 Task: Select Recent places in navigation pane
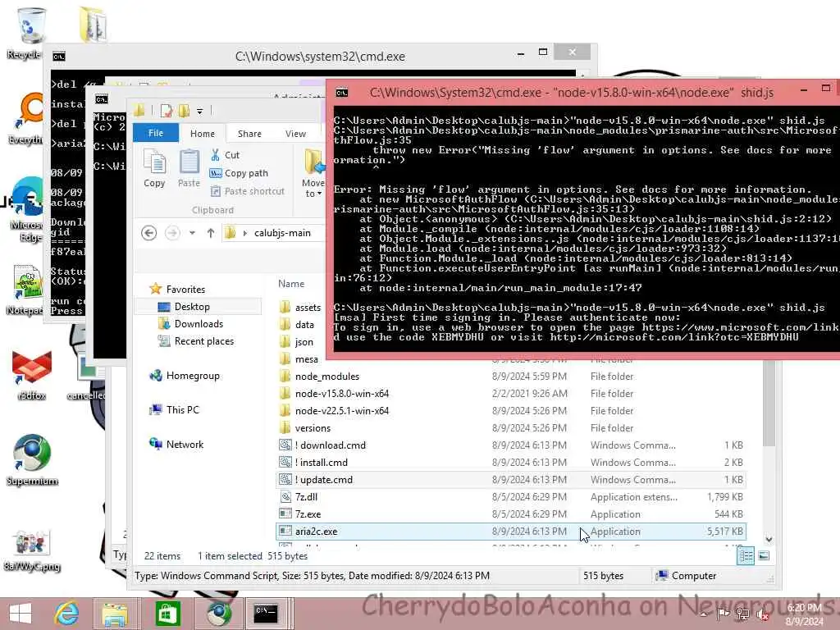coord(196,341)
